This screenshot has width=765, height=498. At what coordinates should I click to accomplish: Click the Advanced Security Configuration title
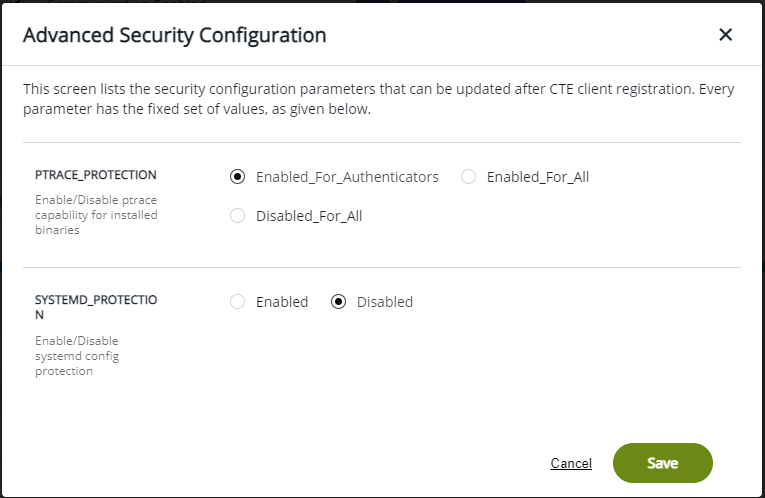(x=174, y=35)
